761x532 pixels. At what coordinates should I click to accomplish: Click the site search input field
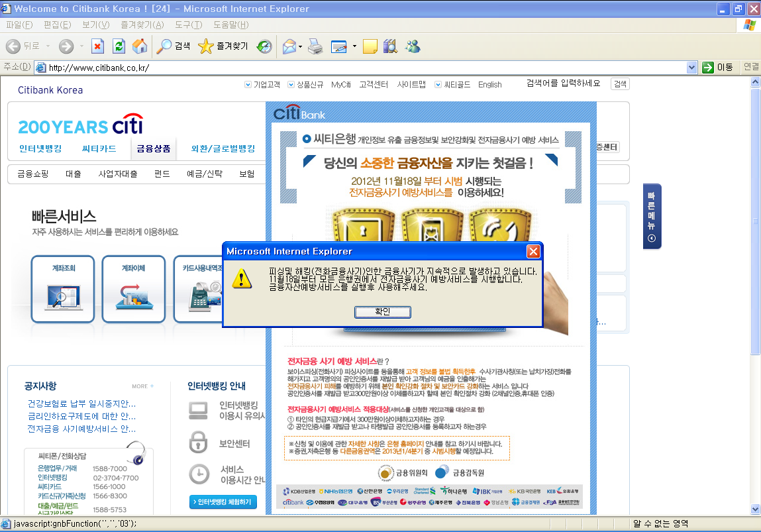tap(564, 83)
